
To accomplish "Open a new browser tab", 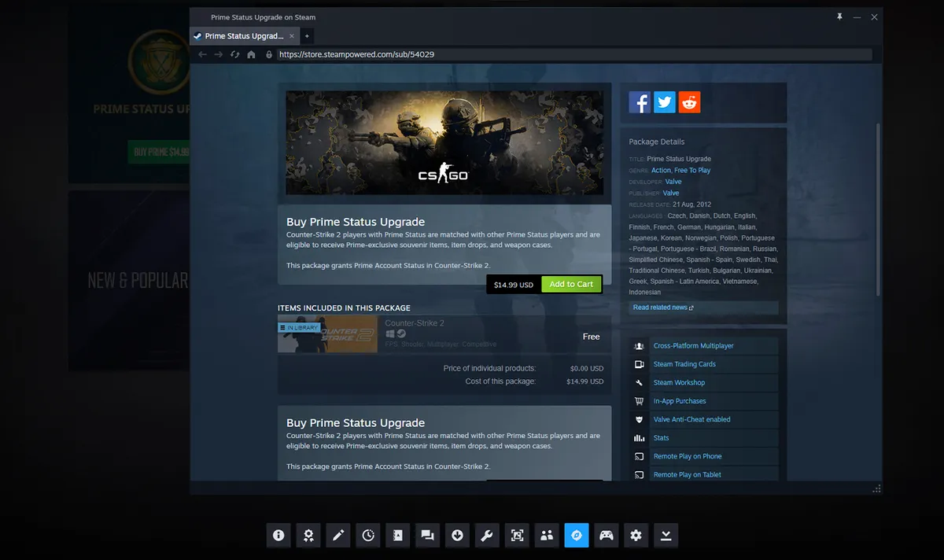I will pyautogui.click(x=307, y=36).
